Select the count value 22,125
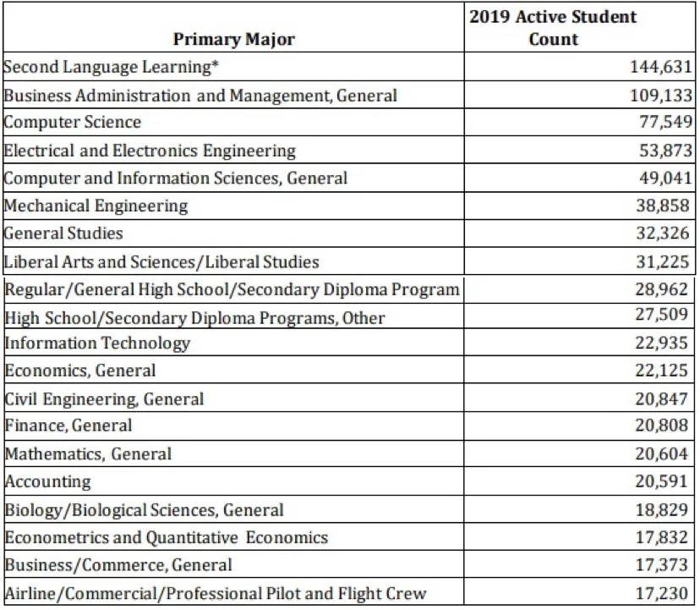700x610 pixels. (x=663, y=371)
